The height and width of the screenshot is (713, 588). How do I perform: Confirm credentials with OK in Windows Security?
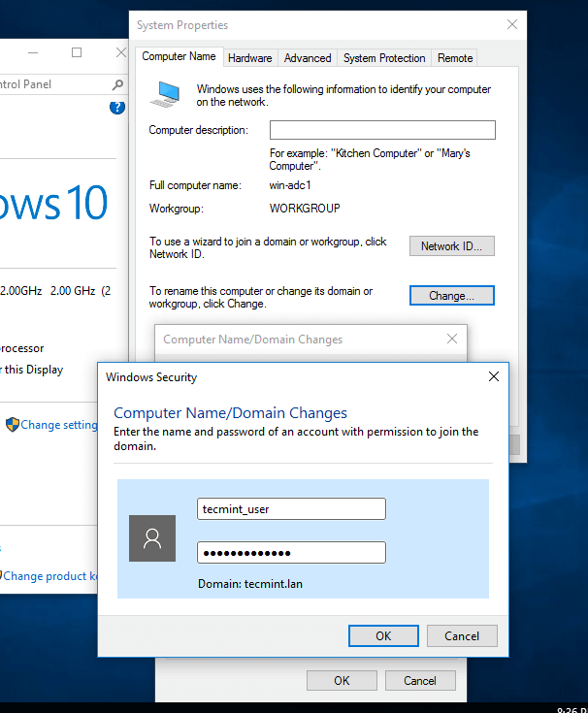tap(383, 635)
